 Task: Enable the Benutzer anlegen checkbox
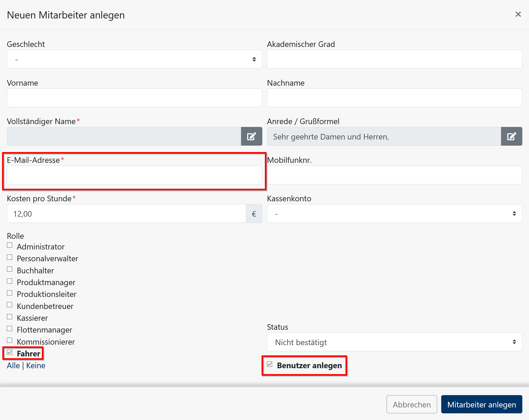pos(270,365)
